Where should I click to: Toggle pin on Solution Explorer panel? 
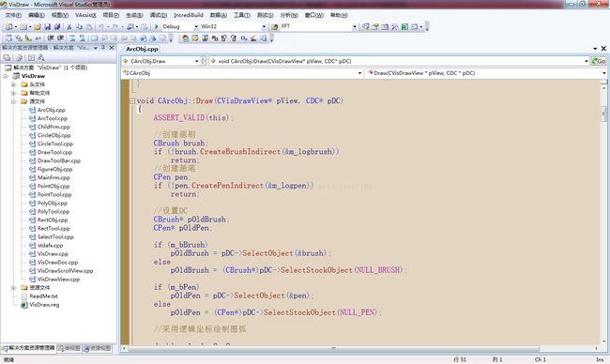pyautogui.click(x=103, y=48)
